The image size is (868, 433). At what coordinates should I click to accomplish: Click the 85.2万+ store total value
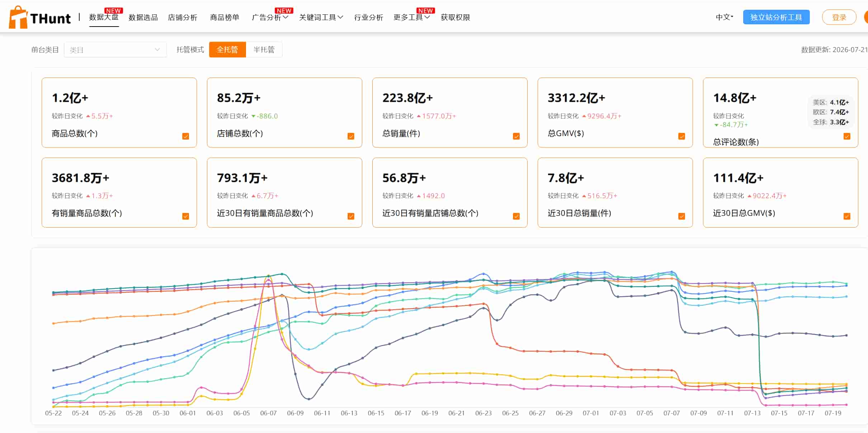point(239,98)
